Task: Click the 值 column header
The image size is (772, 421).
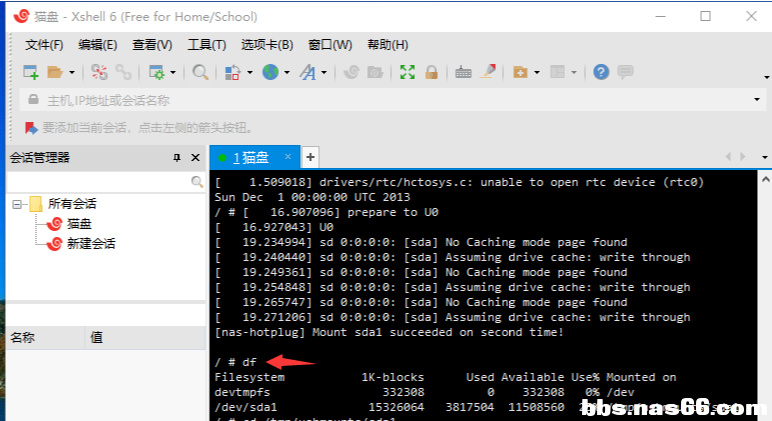Action: [145, 338]
